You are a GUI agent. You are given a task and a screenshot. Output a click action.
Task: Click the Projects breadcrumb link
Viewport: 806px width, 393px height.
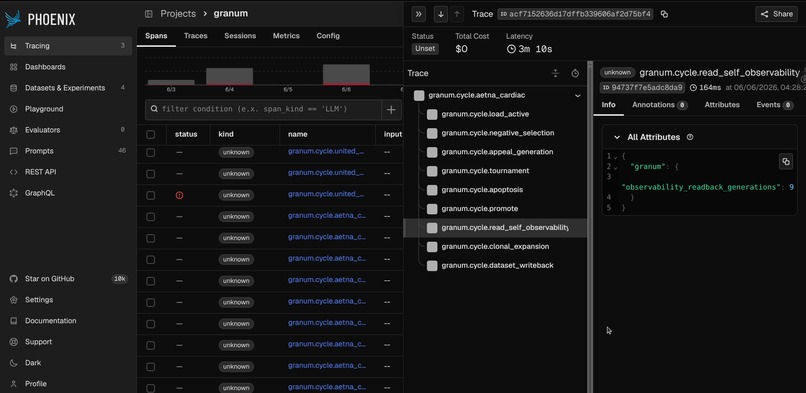(178, 14)
